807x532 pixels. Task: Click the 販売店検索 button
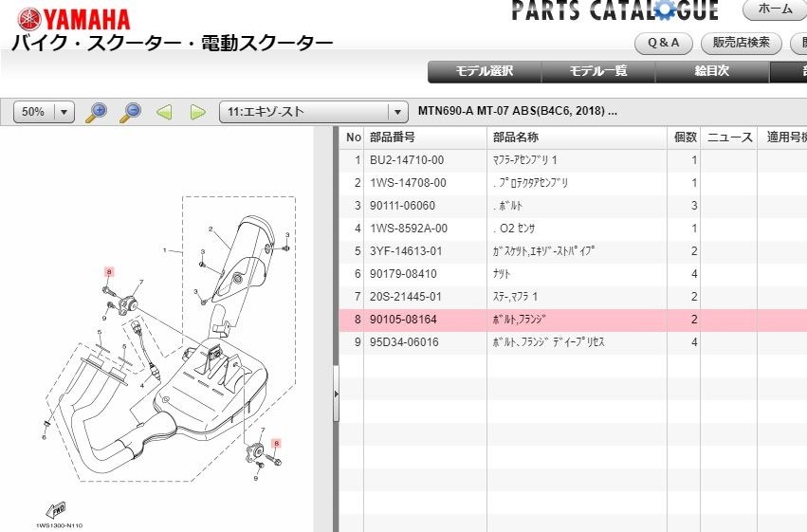click(742, 44)
